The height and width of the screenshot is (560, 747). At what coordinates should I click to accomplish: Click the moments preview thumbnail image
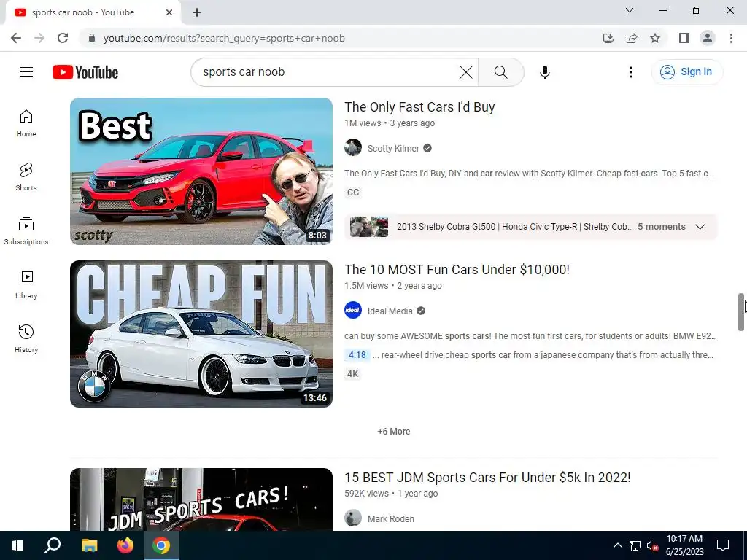point(368,227)
